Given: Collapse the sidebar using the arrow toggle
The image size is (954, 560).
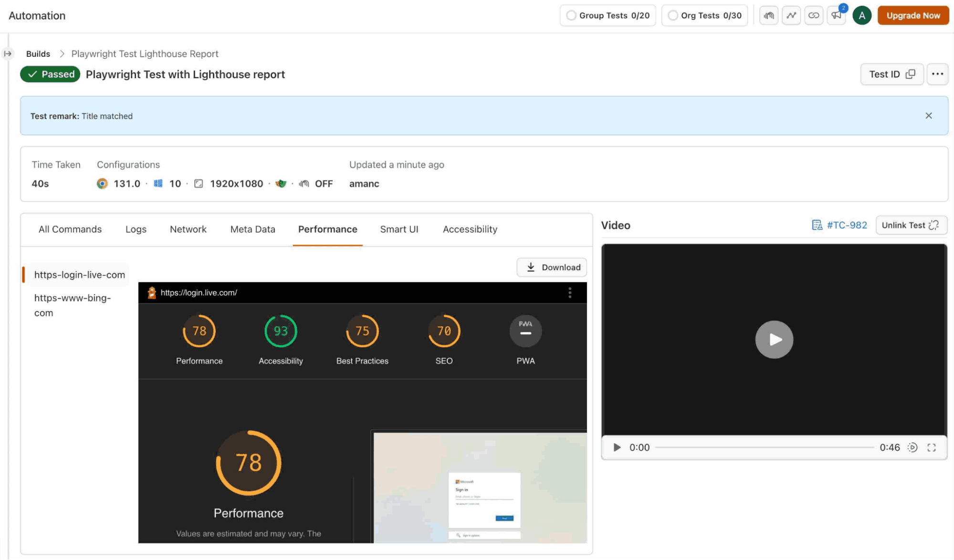Looking at the screenshot, I should [8, 53].
